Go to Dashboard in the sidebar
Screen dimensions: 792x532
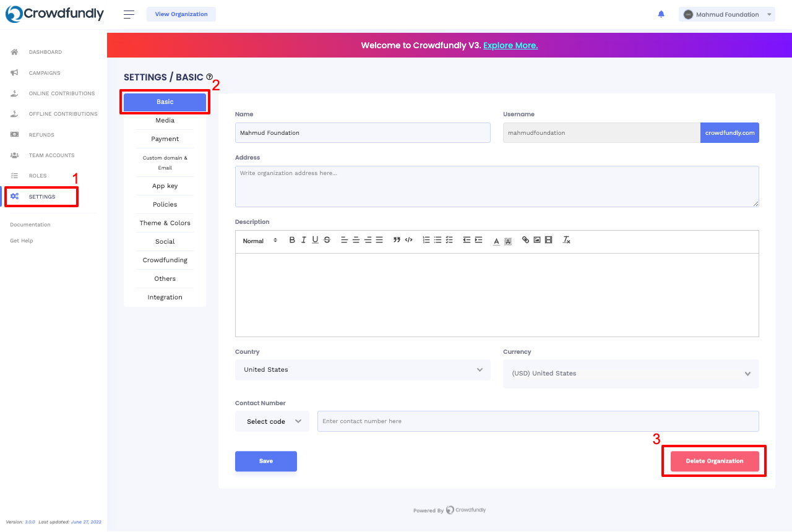(45, 52)
